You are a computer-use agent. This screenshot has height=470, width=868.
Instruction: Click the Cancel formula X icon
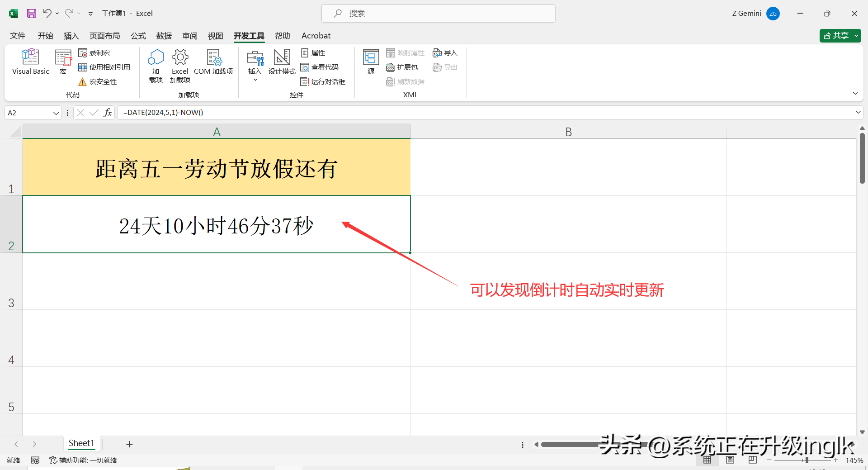pyautogui.click(x=80, y=113)
